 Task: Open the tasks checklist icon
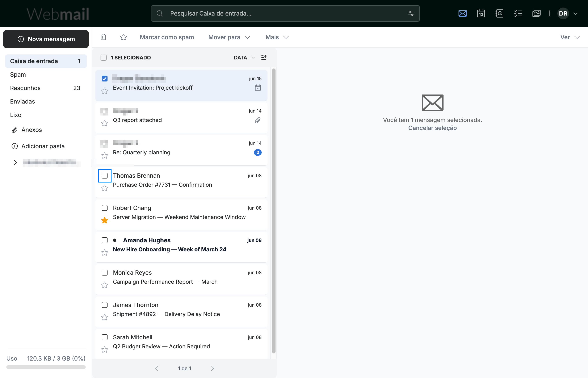518,13
